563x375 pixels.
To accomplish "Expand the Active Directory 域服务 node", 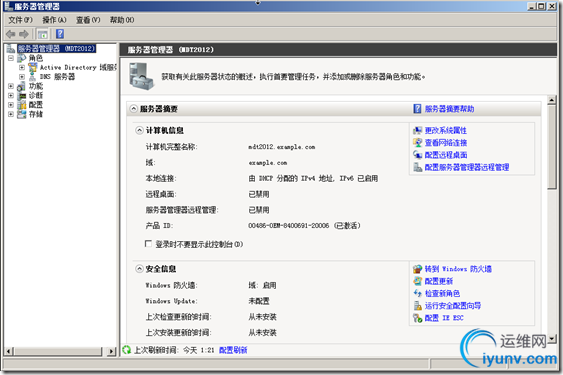I will pyautogui.click(x=22, y=67).
